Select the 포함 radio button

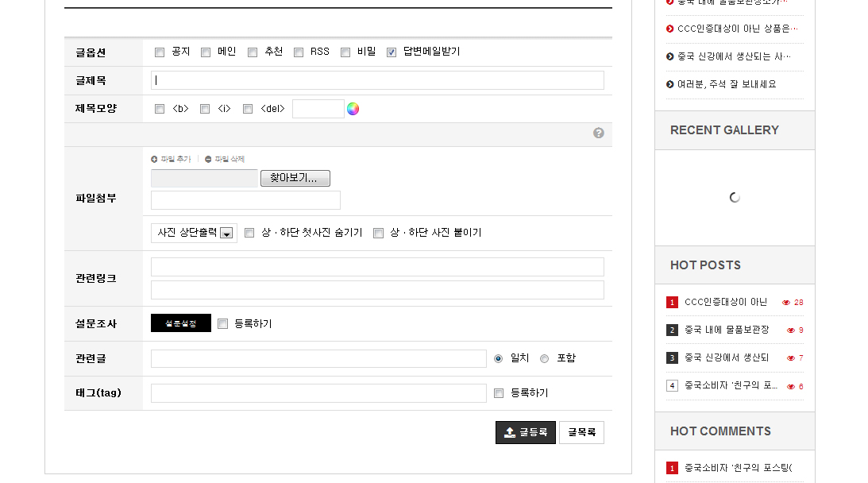[545, 359]
